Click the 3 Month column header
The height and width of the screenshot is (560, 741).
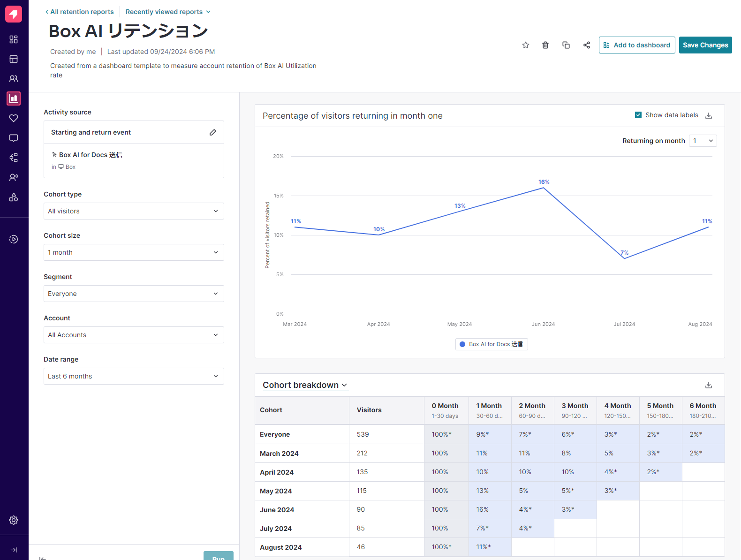tap(575, 410)
